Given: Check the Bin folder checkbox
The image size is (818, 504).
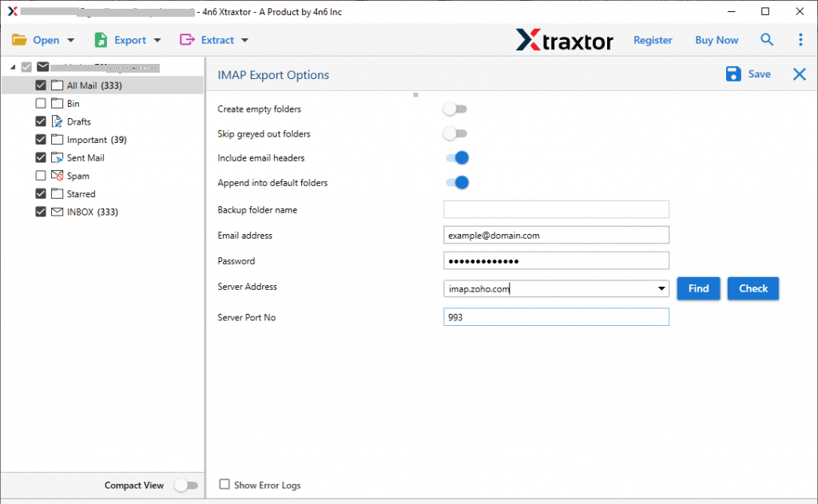Looking at the screenshot, I should click(41, 103).
